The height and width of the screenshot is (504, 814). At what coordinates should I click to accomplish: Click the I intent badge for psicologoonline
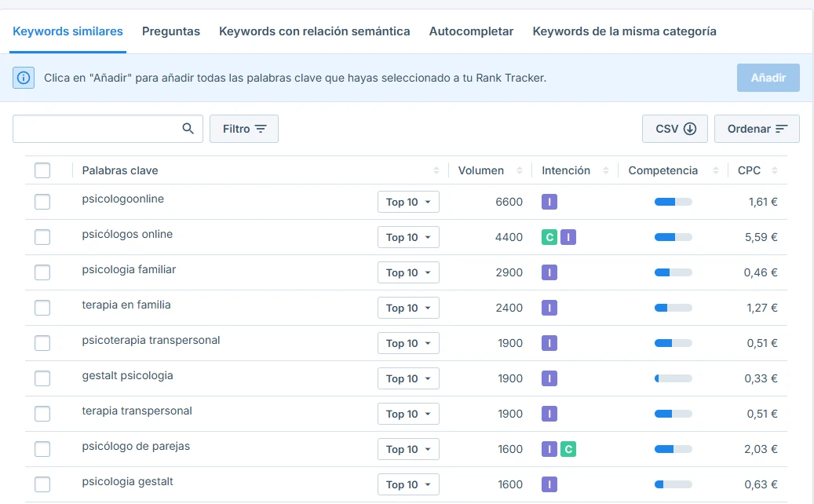(549, 202)
